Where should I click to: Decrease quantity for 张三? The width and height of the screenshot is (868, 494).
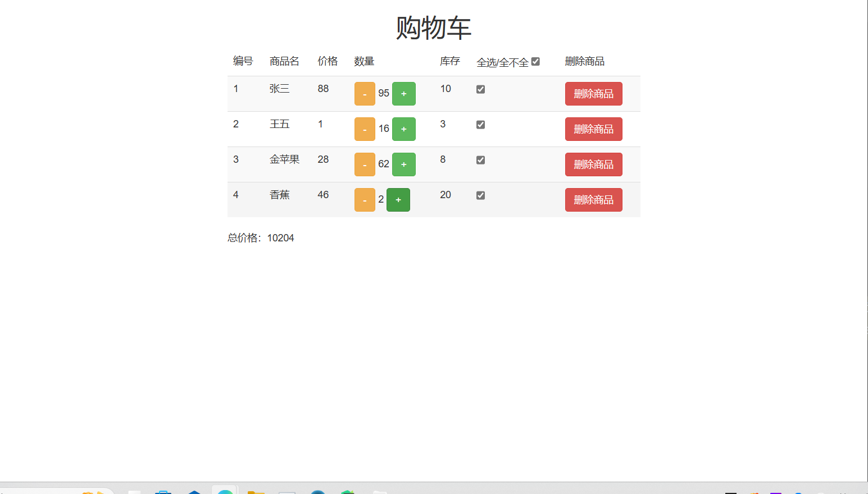click(x=365, y=94)
